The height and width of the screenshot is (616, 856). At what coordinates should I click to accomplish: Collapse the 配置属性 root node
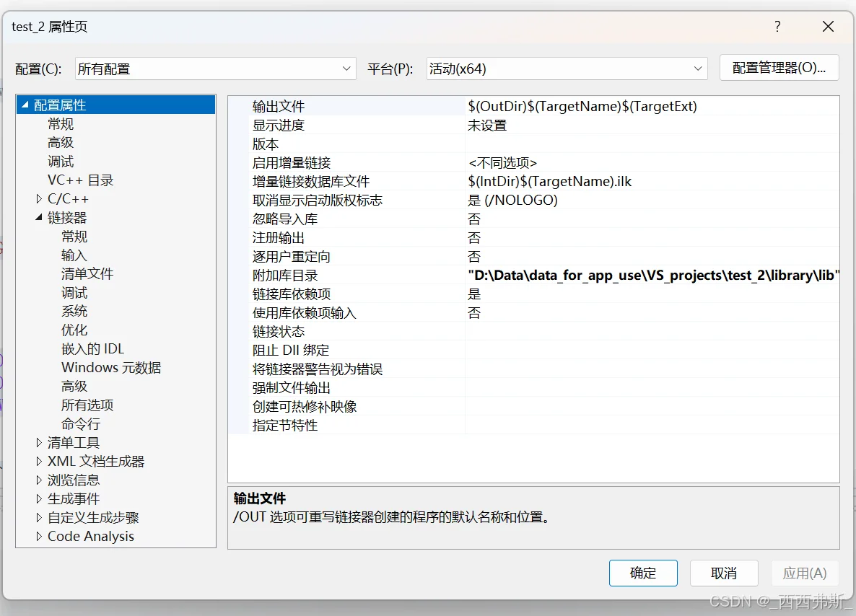tap(25, 105)
